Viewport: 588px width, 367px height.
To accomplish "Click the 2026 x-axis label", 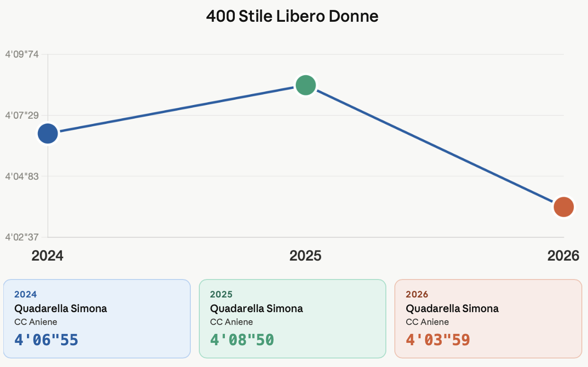I will (x=563, y=256).
